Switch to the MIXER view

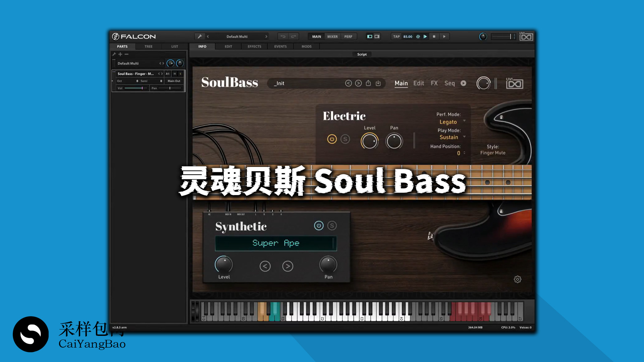pos(332,36)
